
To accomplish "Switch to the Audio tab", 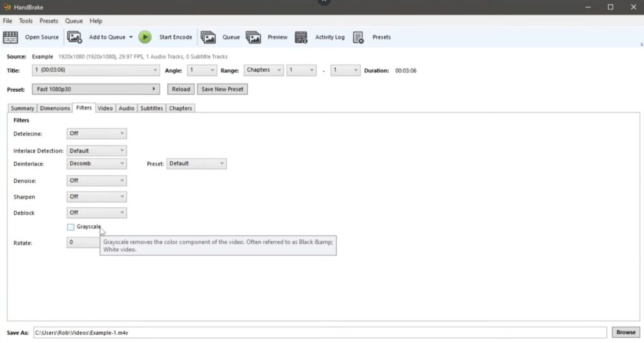I will [x=126, y=108].
